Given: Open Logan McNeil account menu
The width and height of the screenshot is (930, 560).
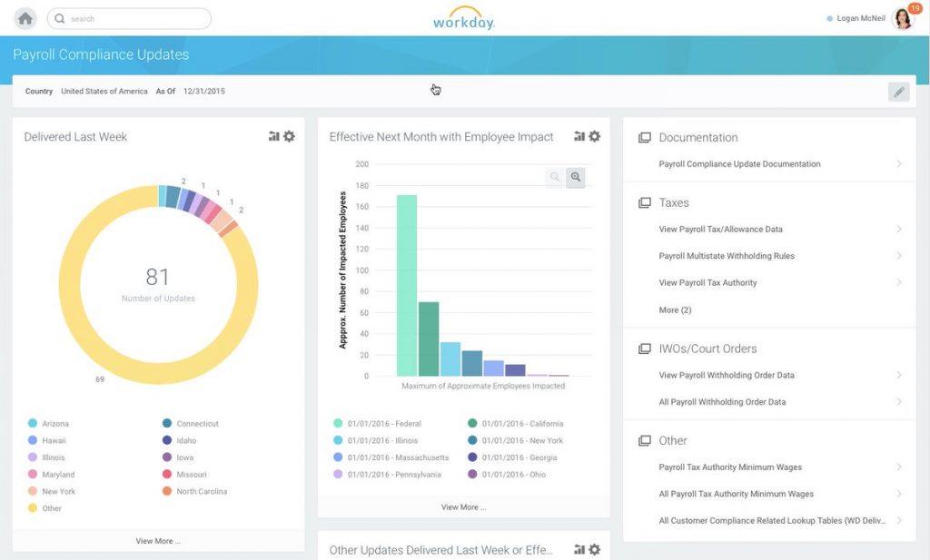Looking at the screenshot, I should (x=857, y=17).
